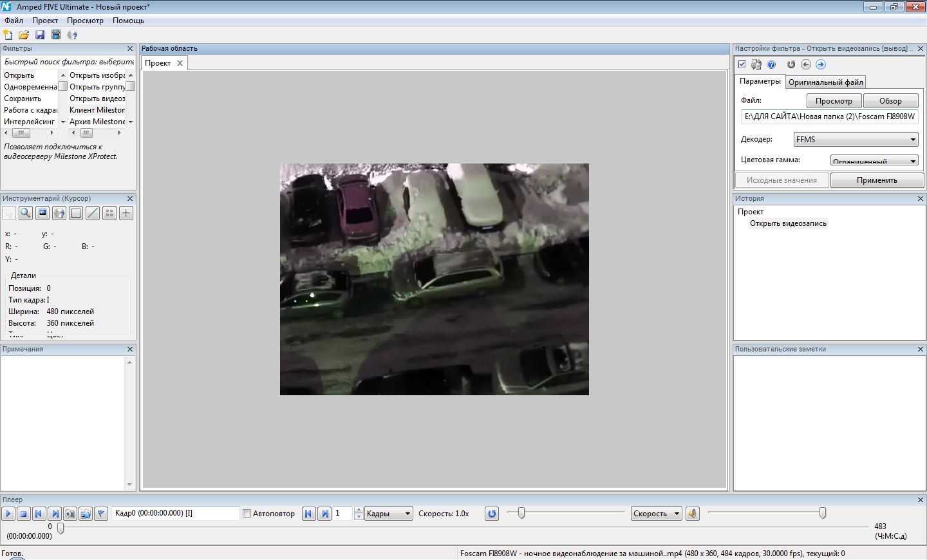Mute audio with the speaker icon
Viewport: 927px width, 560px height.
(x=693, y=514)
